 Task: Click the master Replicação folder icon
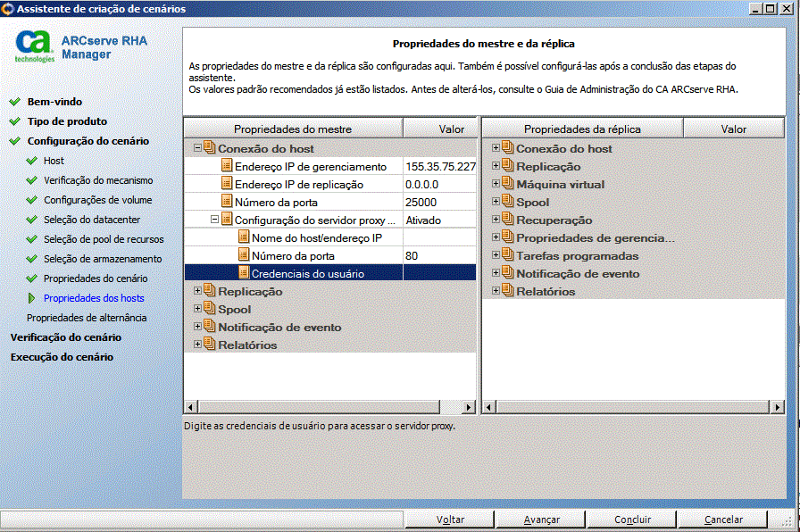point(210,290)
